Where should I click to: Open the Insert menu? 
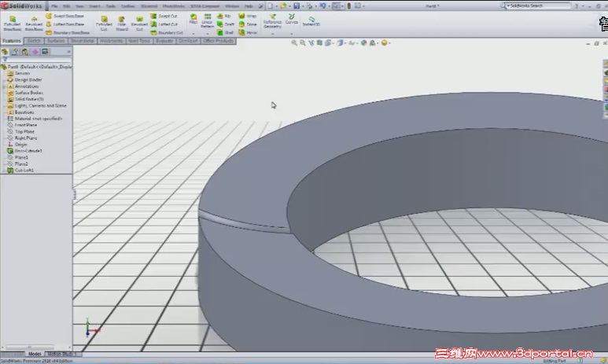94,6
